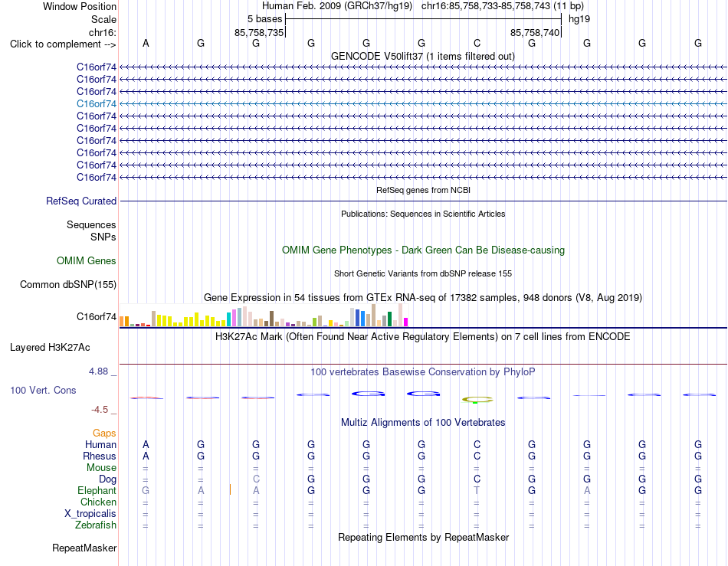Click the yellow-green C logo in PhyloP conservation track
Screen dimensions: 728x566
pyautogui.click(x=477, y=400)
